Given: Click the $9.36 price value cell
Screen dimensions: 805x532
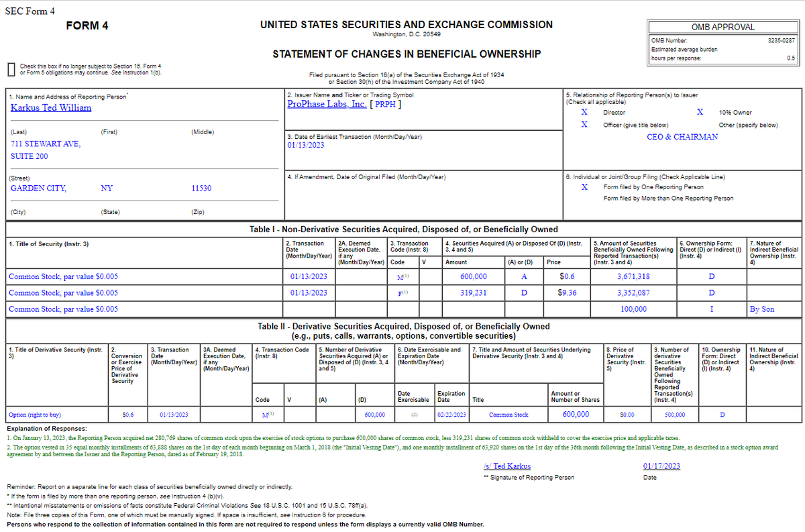Looking at the screenshot, I should 566,293.
